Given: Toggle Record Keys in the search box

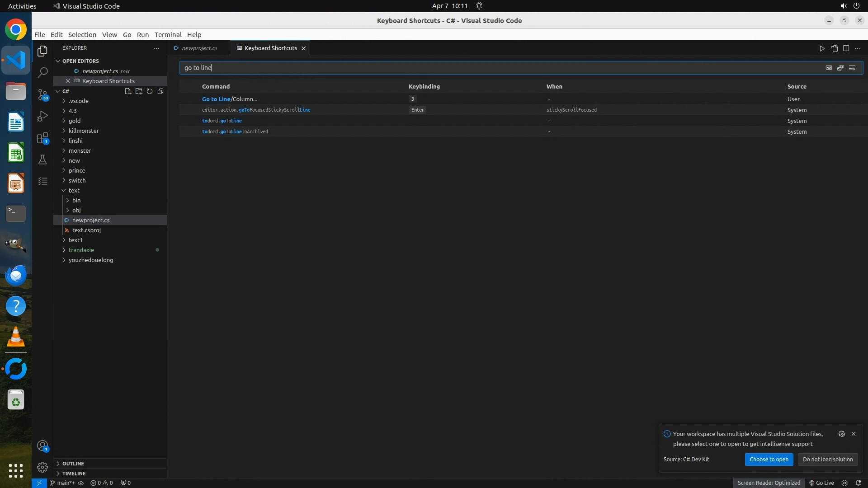Looking at the screenshot, I should (829, 68).
